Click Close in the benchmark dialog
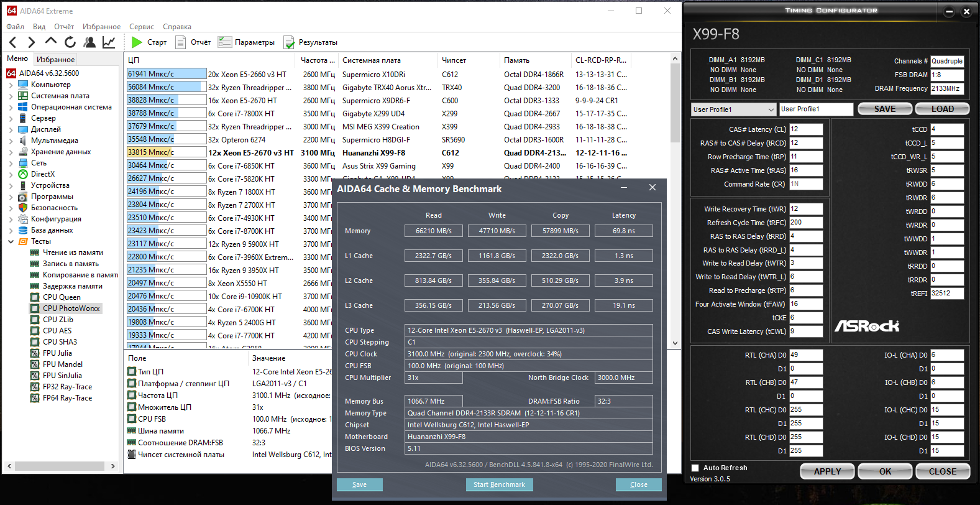 (x=638, y=484)
